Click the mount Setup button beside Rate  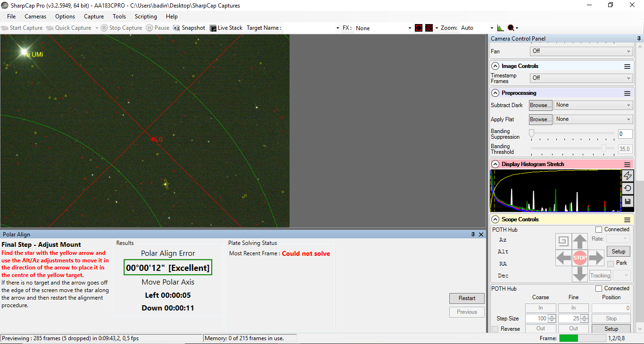pyautogui.click(x=619, y=252)
